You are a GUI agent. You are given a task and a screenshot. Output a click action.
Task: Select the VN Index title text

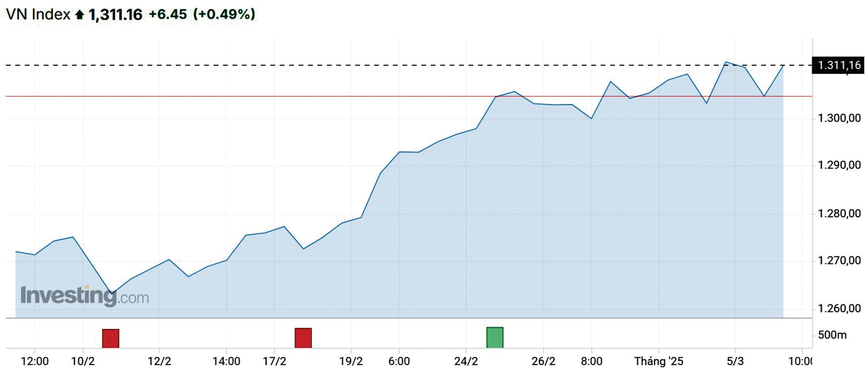[x=38, y=14]
